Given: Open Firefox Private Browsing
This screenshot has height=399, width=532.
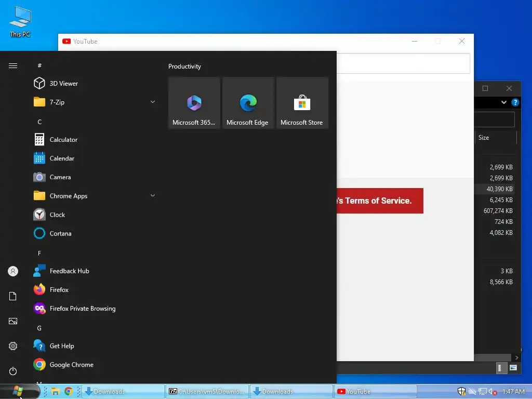Looking at the screenshot, I should coord(95,309).
